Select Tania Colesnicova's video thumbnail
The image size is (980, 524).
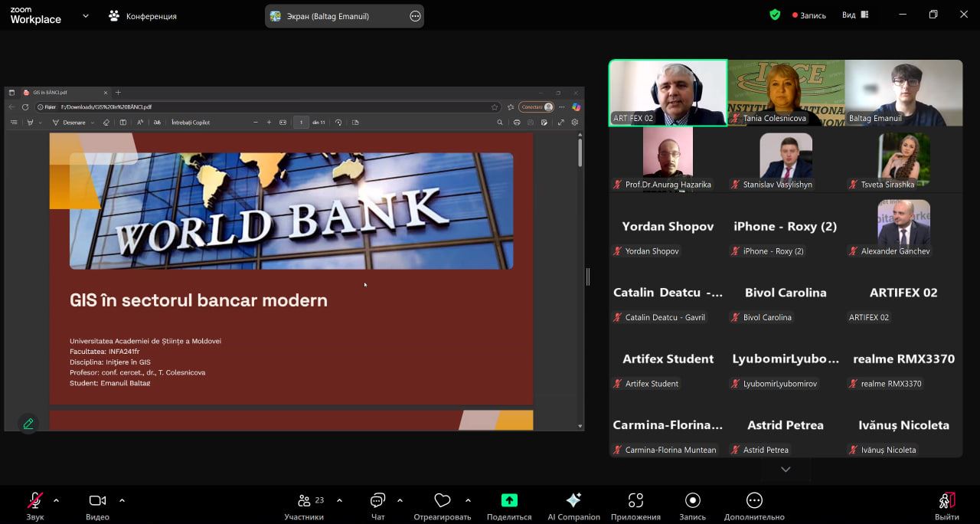point(786,93)
